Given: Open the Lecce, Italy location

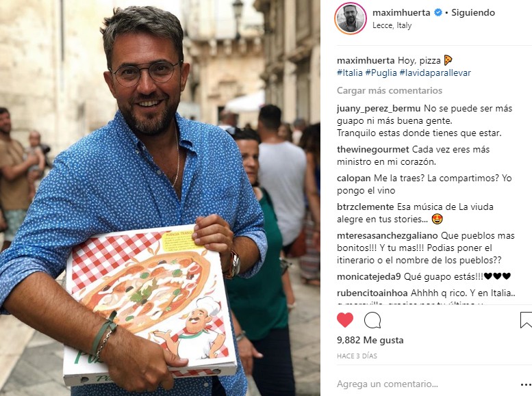Looking at the screenshot, I should [392, 25].
